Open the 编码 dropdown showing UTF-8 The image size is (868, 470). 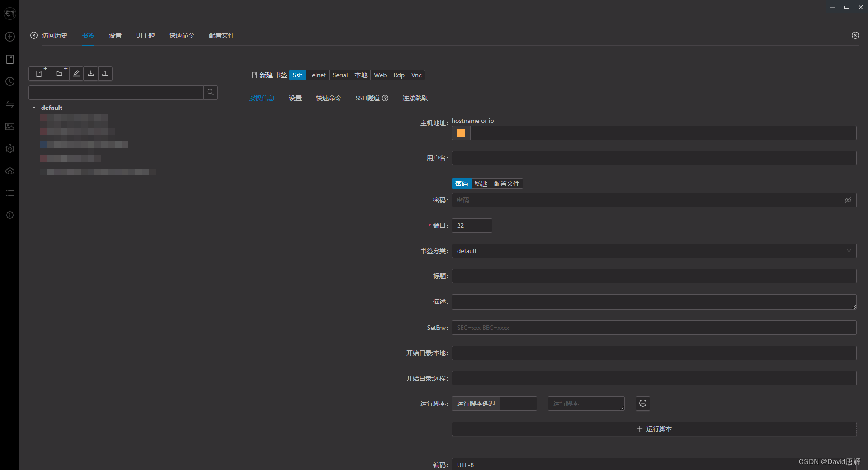[654, 464]
